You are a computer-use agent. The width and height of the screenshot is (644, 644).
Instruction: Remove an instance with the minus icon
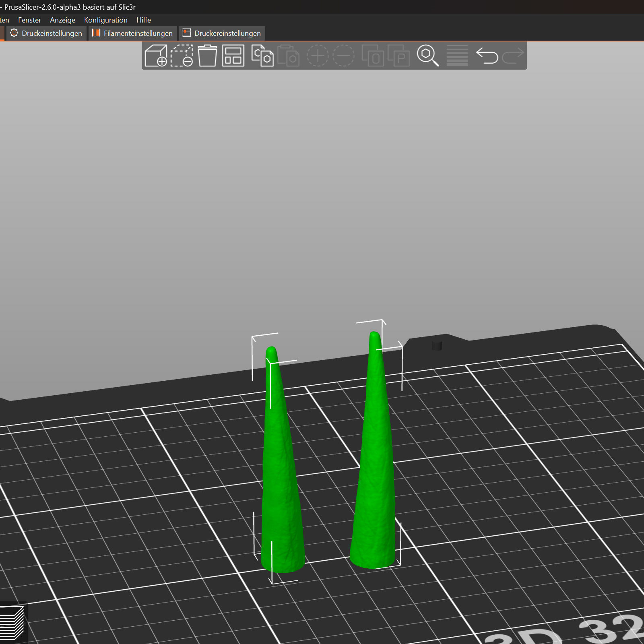tap(343, 56)
